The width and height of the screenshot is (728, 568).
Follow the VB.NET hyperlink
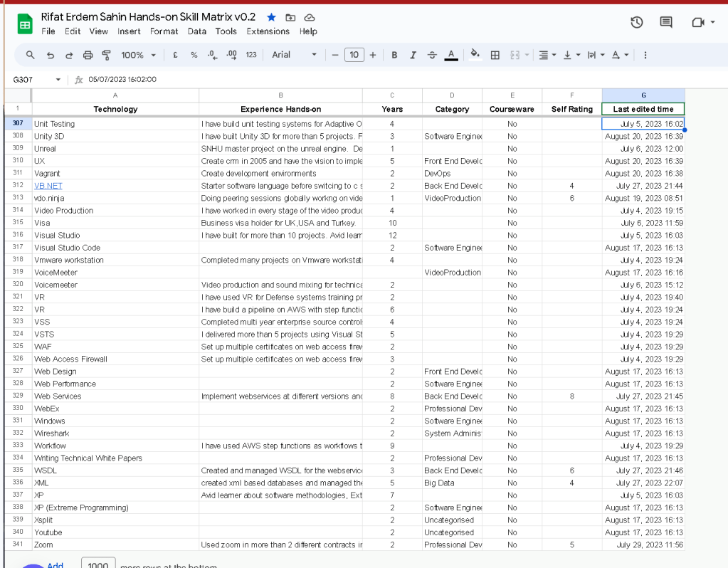point(48,186)
